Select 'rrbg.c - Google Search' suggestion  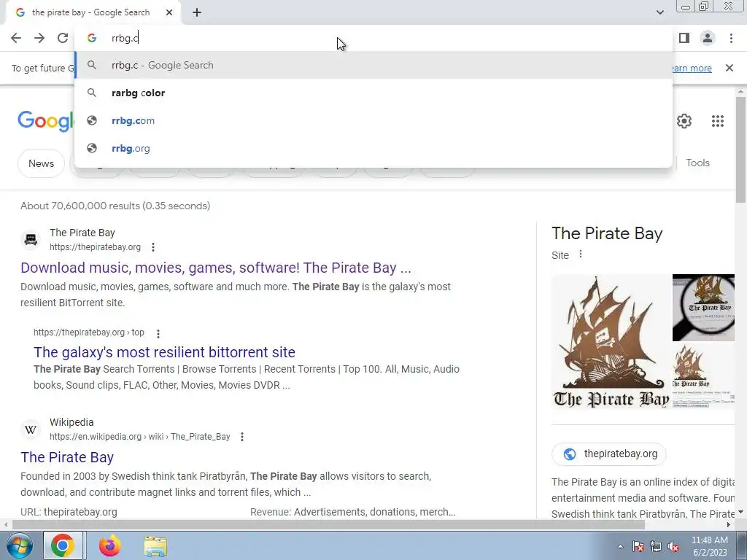(x=373, y=65)
